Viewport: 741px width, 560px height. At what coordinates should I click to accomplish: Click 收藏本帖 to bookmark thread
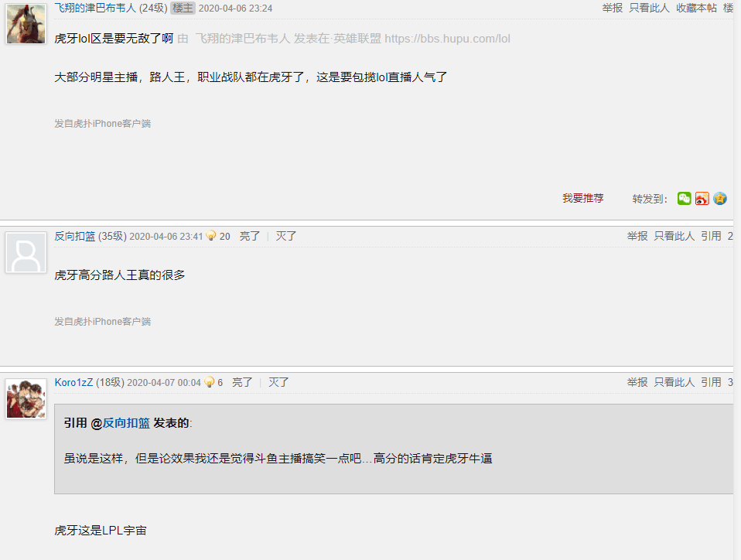coord(696,8)
